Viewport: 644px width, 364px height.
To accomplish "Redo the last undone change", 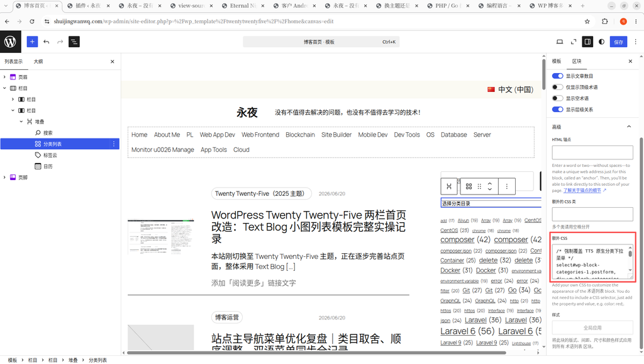I will [60, 42].
